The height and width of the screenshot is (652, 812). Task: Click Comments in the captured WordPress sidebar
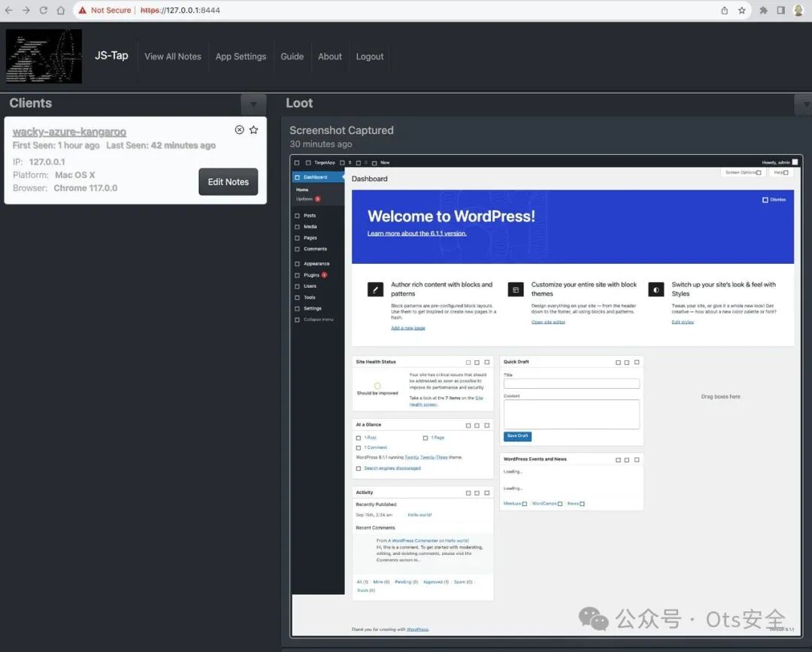coord(315,249)
